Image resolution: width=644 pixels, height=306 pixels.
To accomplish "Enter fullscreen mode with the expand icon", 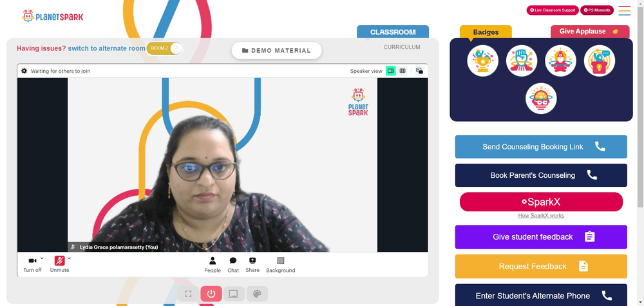I will coord(188,294).
